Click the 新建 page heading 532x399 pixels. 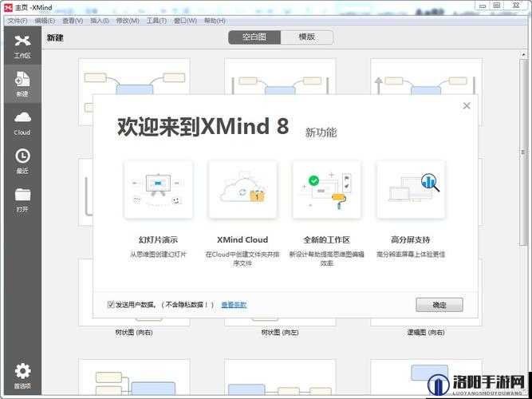[x=55, y=38]
